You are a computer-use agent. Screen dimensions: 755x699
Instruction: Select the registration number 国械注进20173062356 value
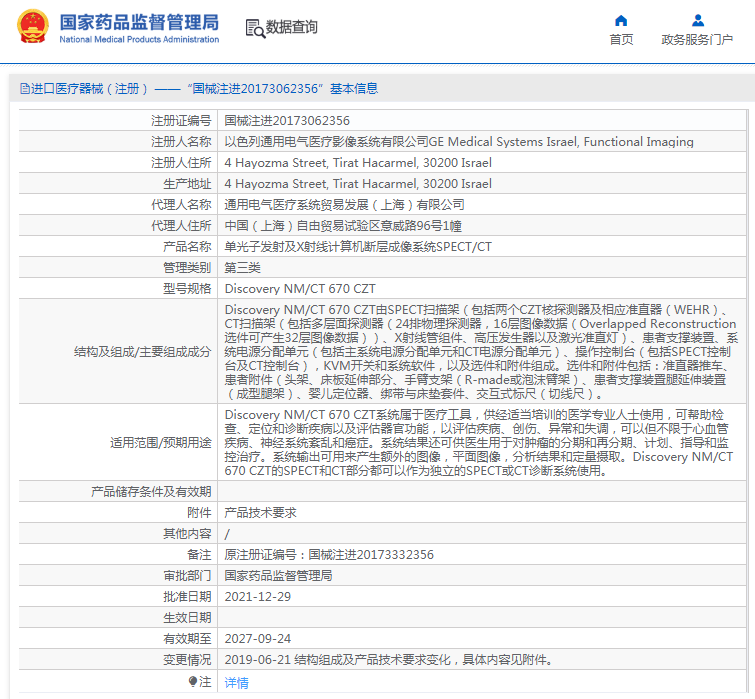[287, 121]
